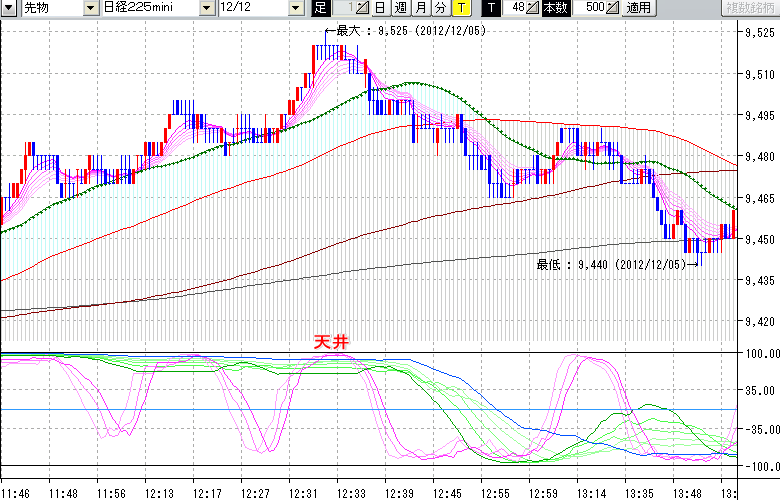
Task: Click the red 天井 ceiling signal label
Action: [331, 342]
